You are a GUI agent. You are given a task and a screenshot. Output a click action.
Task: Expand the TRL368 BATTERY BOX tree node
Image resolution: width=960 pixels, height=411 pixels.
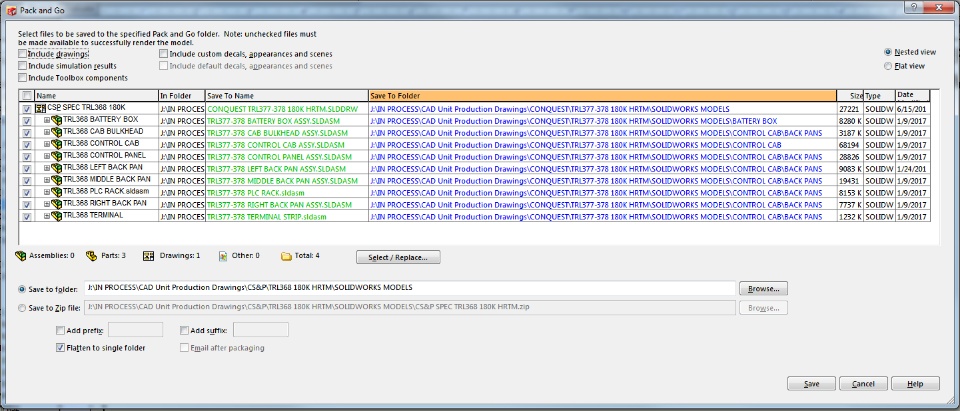pyautogui.click(x=47, y=121)
